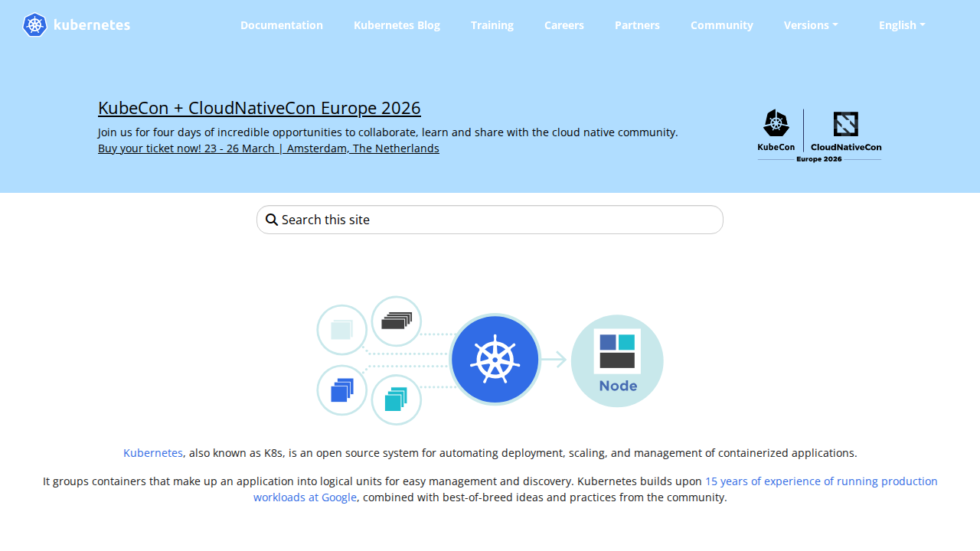Viewport: 980px width, 551px height.
Task: Open the Documentation menu item
Action: click(282, 25)
